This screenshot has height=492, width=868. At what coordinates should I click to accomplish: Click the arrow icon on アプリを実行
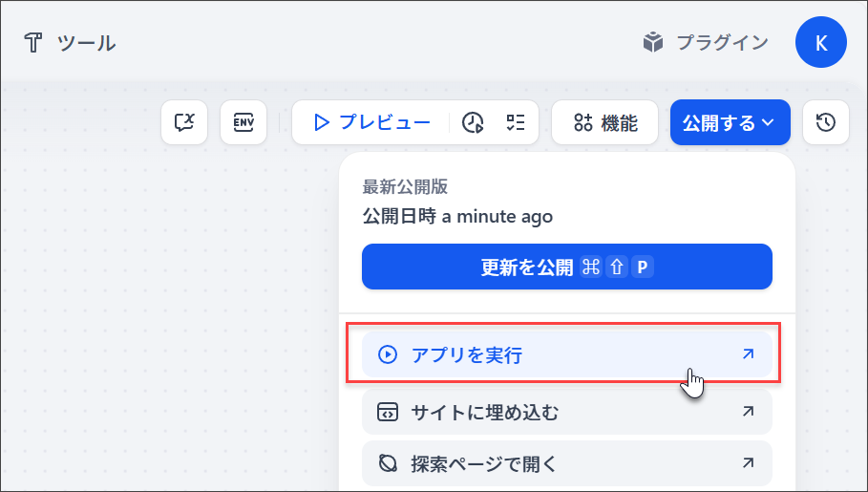coord(748,354)
